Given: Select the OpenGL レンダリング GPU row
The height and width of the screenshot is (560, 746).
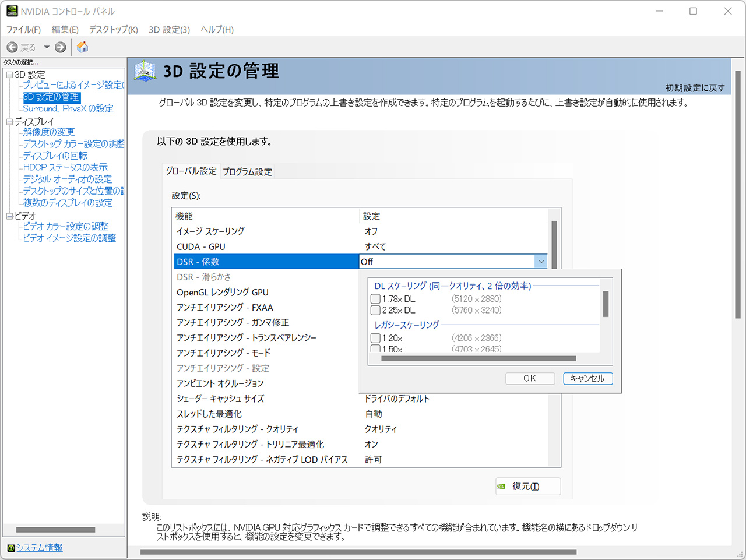Looking at the screenshot, I should [266, 292].
